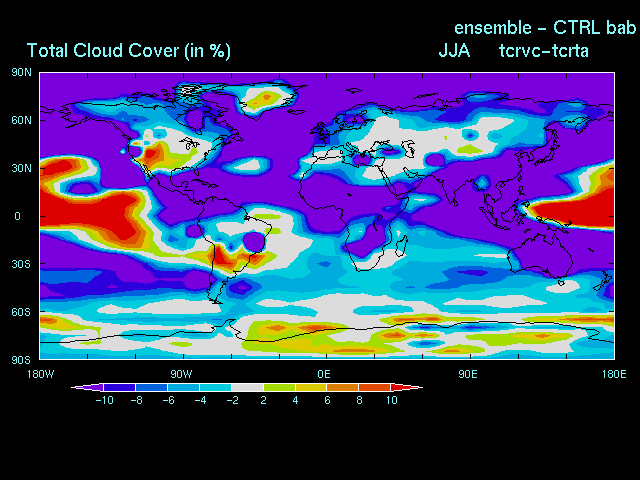Click the '180W' longitude axis label
Viewport: 640px width, 480px height.
[x=40, y=373]
